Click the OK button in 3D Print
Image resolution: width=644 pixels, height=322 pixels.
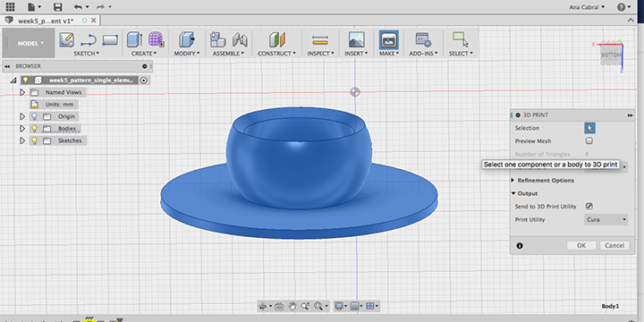click(581, 246)
